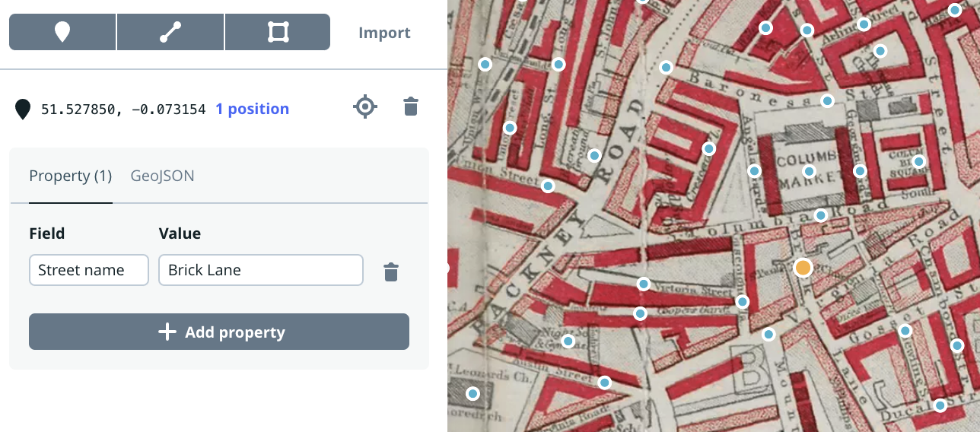
Task: Click the black pin icon beside coordinates
Action: click(x=24, y=110)
